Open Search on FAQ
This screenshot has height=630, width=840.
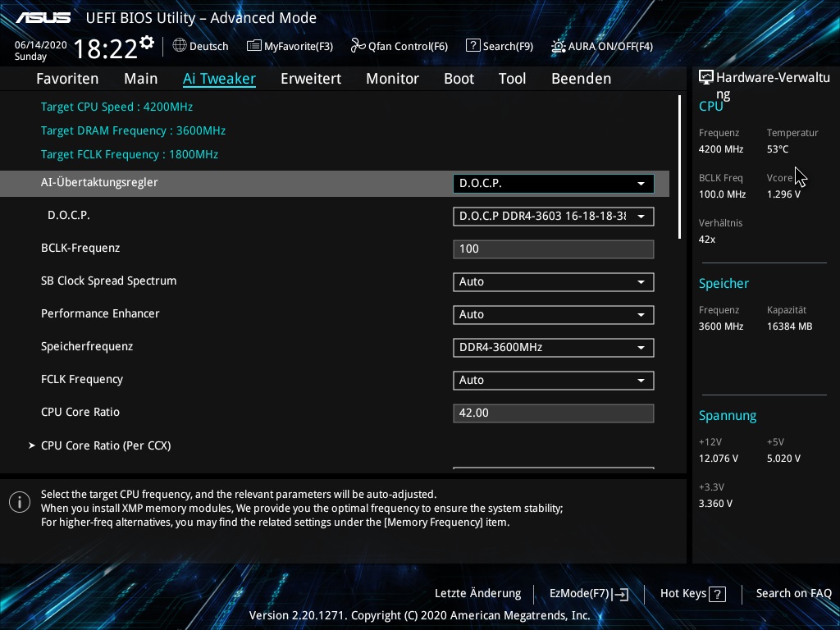click(x=794, y=594)
